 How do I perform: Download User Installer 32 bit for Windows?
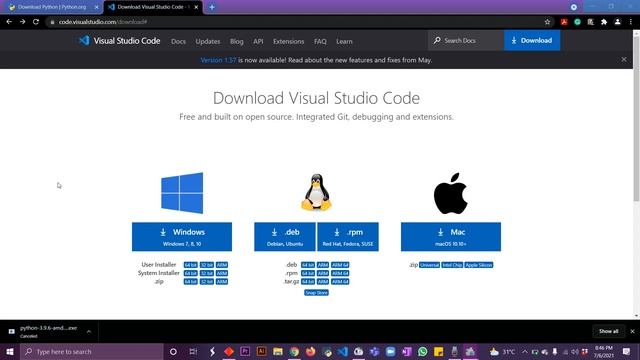(207, 265)
